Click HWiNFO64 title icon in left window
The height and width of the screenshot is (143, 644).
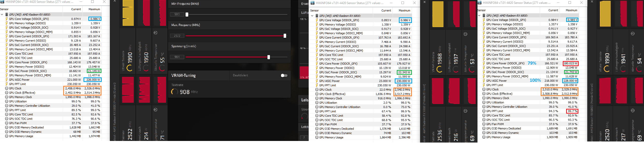click(x=2, y=2)
